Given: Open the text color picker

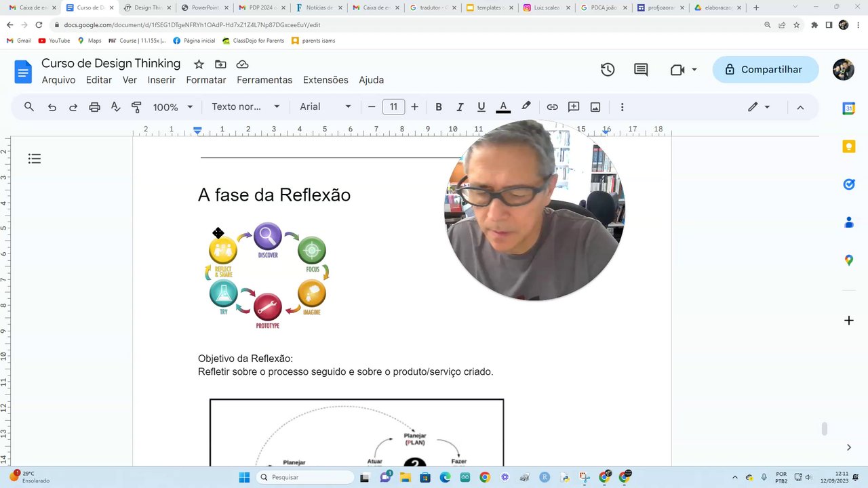Looking at the screenshot, I should pyautogui.click(x=503, y=107).
